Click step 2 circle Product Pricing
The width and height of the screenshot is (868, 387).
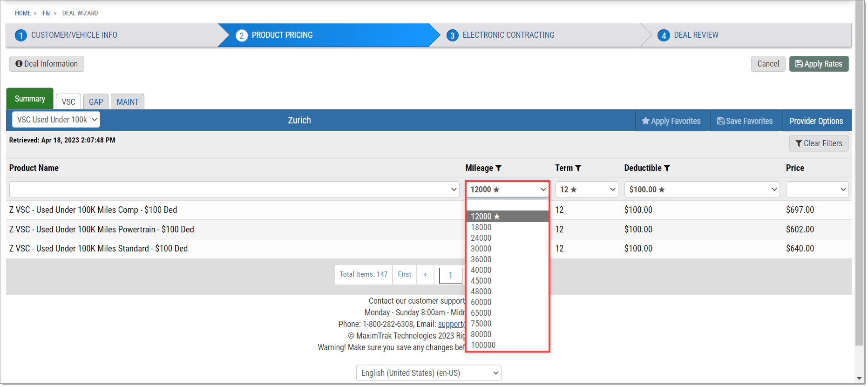pyautogui.click(x=242, y=35)
